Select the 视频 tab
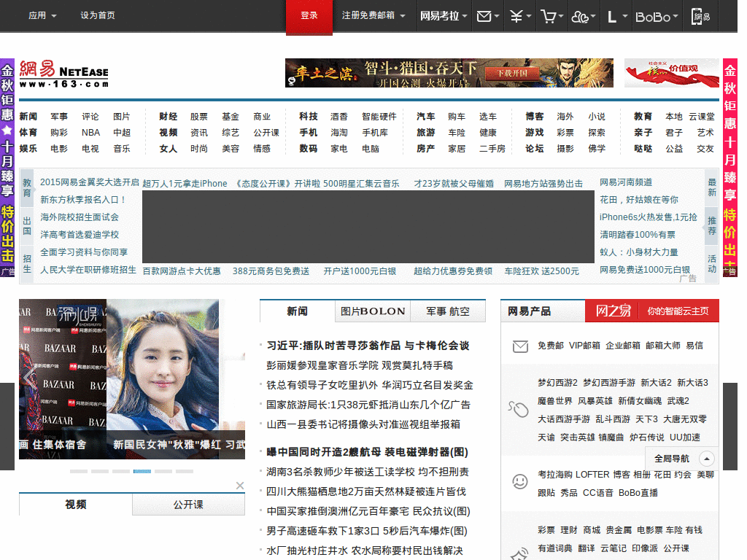The height and width of the screenshot is (560, 747). point(76,505)
